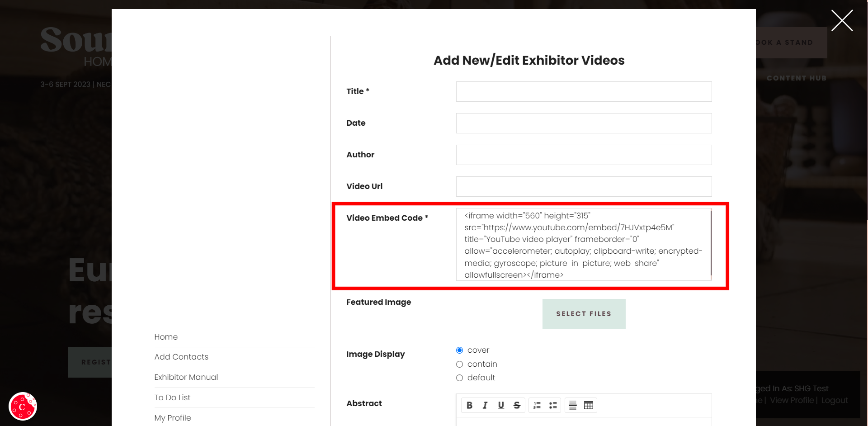868x426 pixels.
Task: Select the default image display option
Action: tap(459, 378)
